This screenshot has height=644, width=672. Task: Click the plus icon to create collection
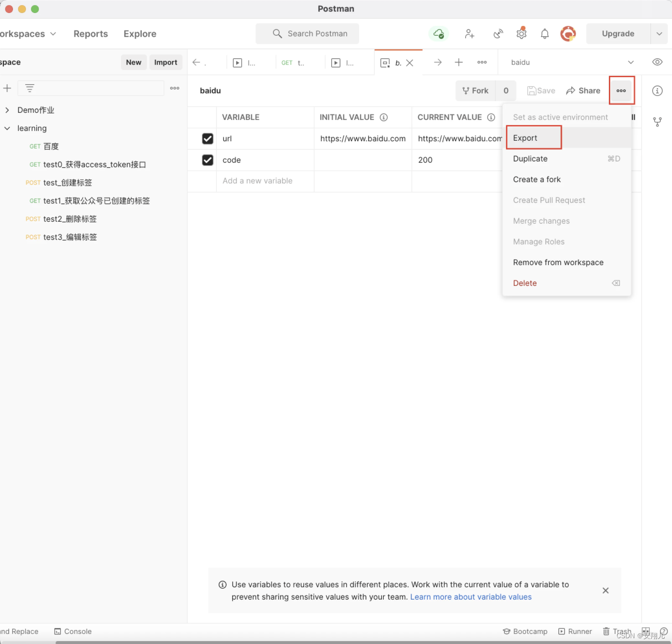click(7, 88)
